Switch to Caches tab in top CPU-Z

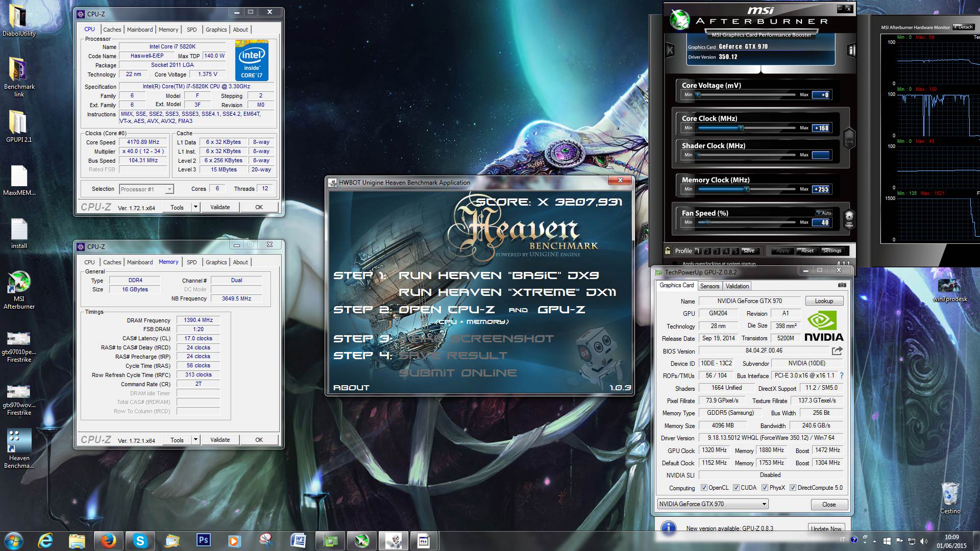pos(112,30)
